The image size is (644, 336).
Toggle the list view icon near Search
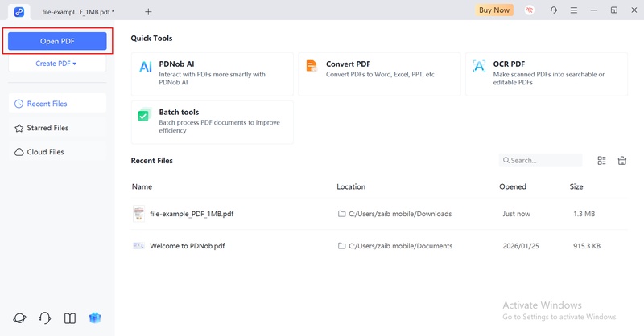601,161
